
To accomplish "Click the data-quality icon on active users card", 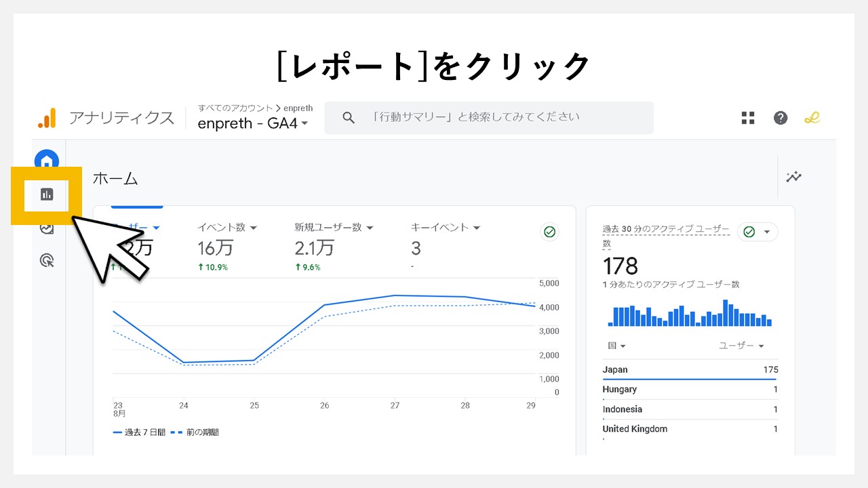I will [747, 231].
